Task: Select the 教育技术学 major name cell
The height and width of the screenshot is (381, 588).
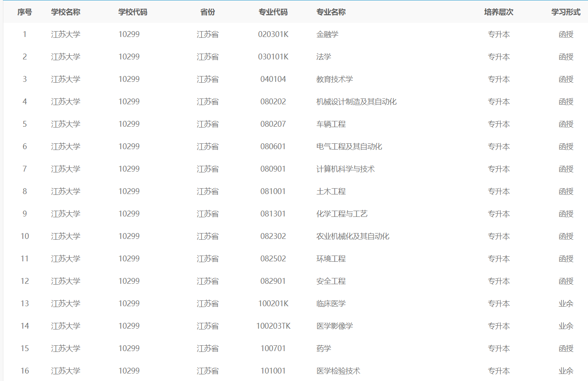Action: [335, 79]
